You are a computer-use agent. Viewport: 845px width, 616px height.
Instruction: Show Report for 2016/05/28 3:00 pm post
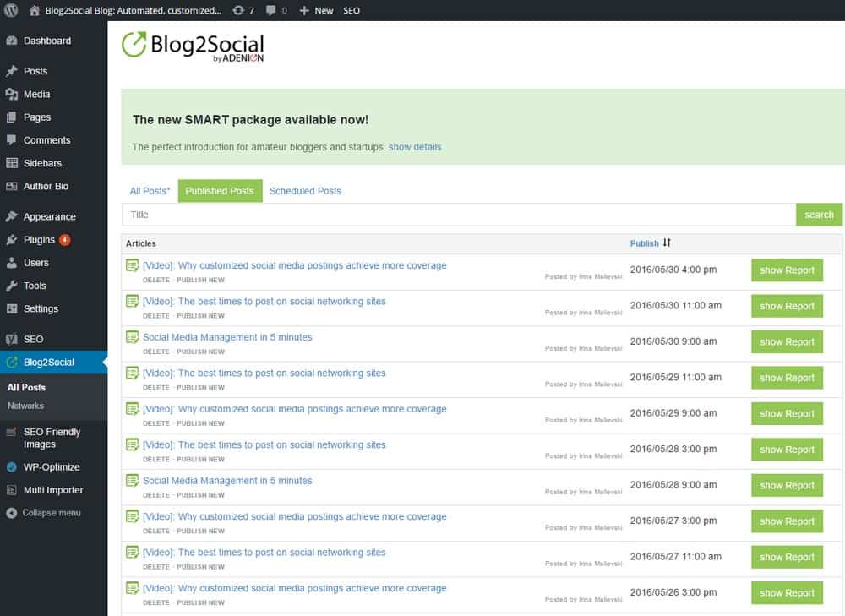(788, 450)
